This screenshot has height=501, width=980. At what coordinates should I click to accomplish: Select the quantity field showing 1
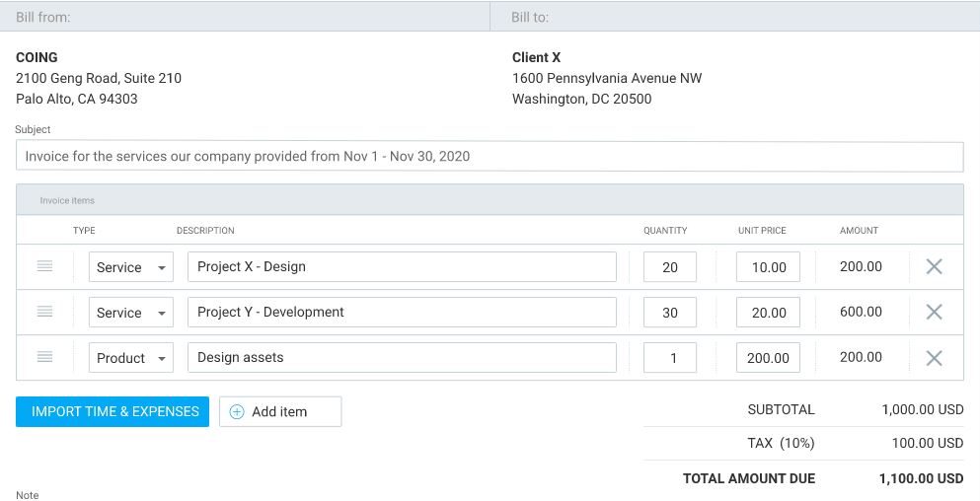(670, 358)
